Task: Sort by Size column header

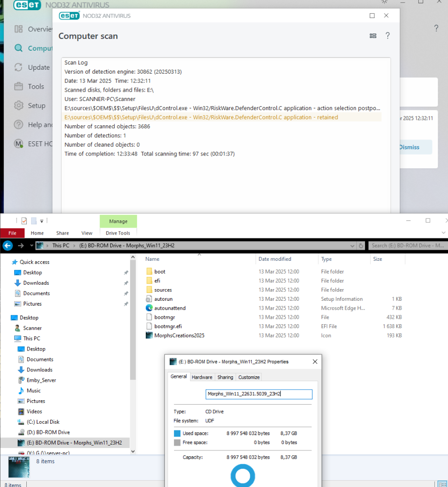Action: (377, 259)
